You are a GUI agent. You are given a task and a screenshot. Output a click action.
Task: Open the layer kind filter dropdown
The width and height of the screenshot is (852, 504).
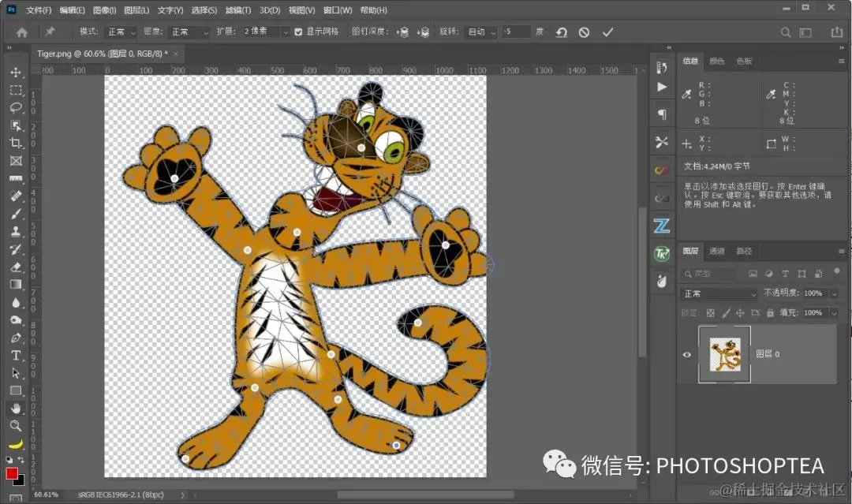click(709, 274)
